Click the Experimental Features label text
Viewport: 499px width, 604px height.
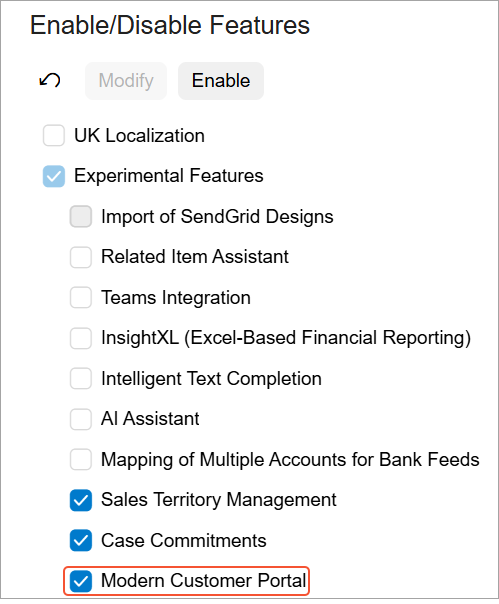pyautogui.click(x=169, y=176)
